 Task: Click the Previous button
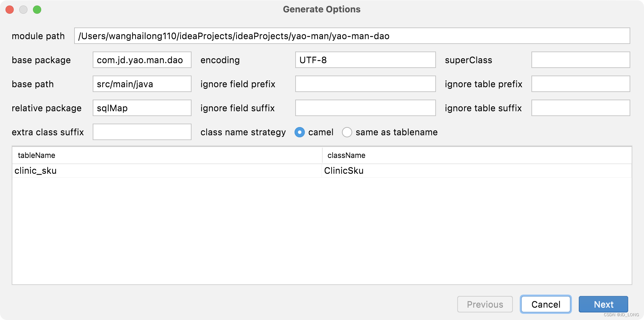(x=485, y=304)
